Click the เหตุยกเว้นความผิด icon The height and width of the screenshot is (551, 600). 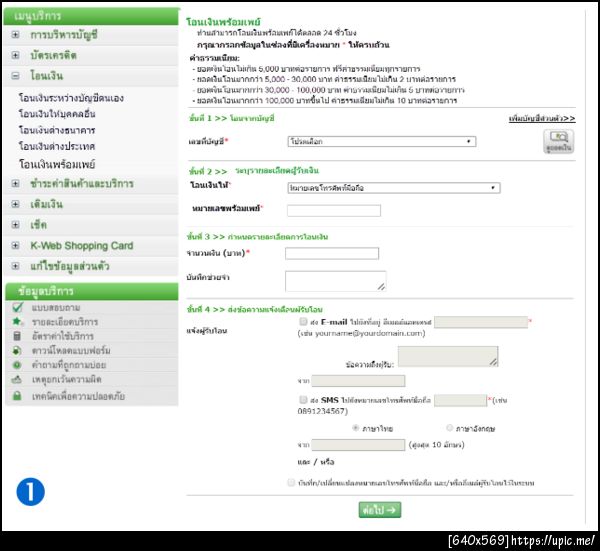[17, 380]
